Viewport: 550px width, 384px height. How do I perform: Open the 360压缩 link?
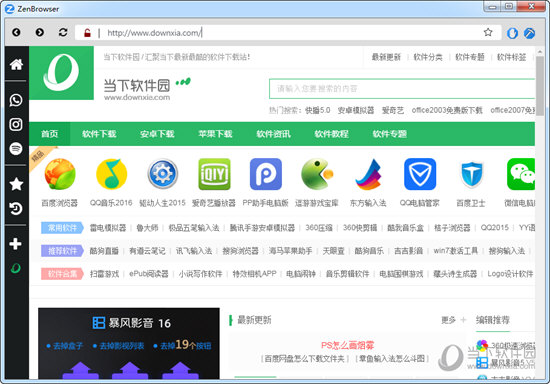point(319,228)
